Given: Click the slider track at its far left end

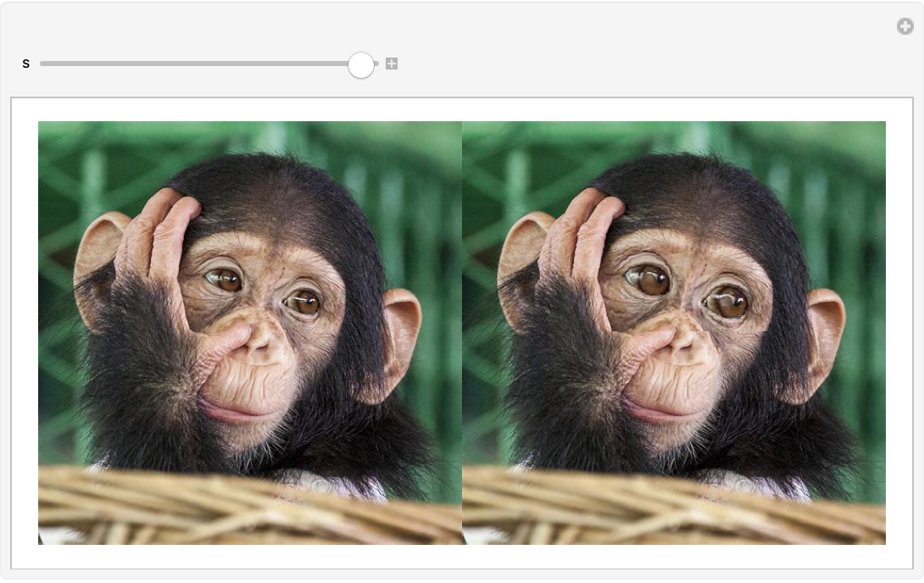Looking at the screenshot, I should (44, 64).
